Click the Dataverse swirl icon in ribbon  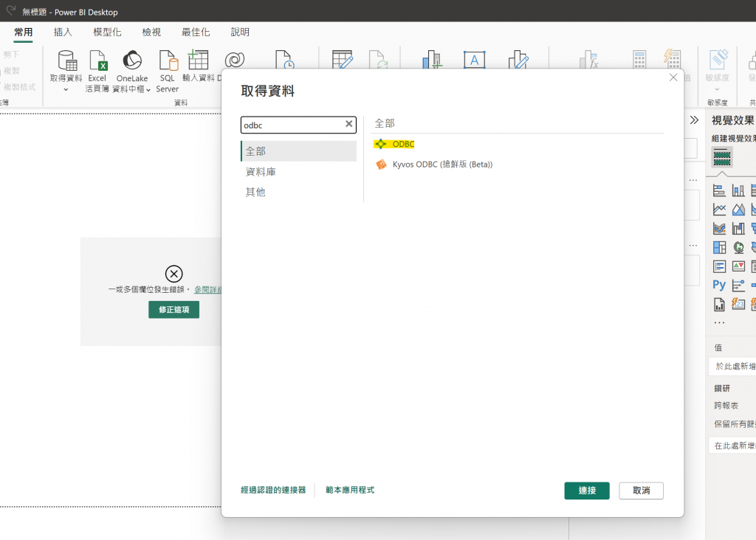(234, 60)
